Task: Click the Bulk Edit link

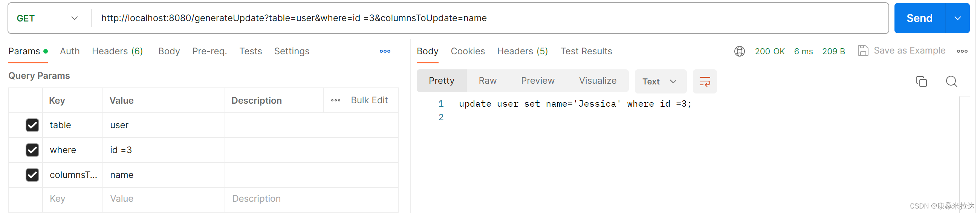Action: (369, 100)
